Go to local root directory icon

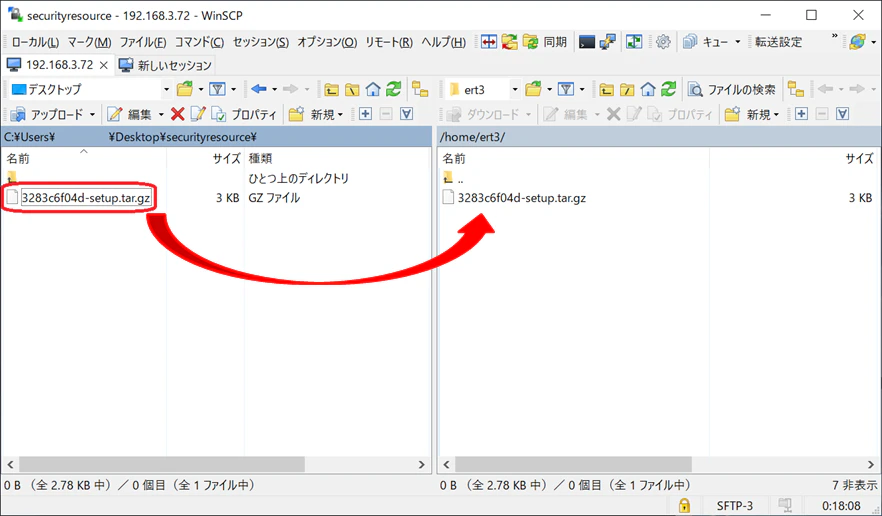352,89
